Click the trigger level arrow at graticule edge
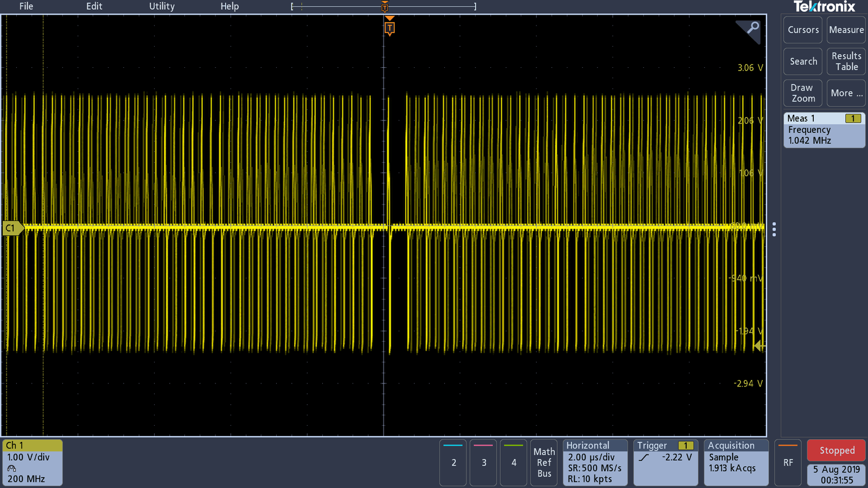The image size is (868, 488). click(x=759, y=346)
